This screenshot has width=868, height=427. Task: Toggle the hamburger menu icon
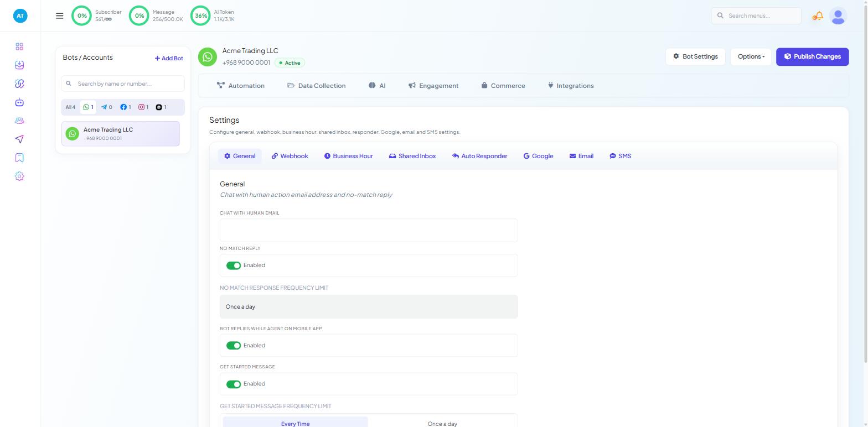tap(60, 15)
